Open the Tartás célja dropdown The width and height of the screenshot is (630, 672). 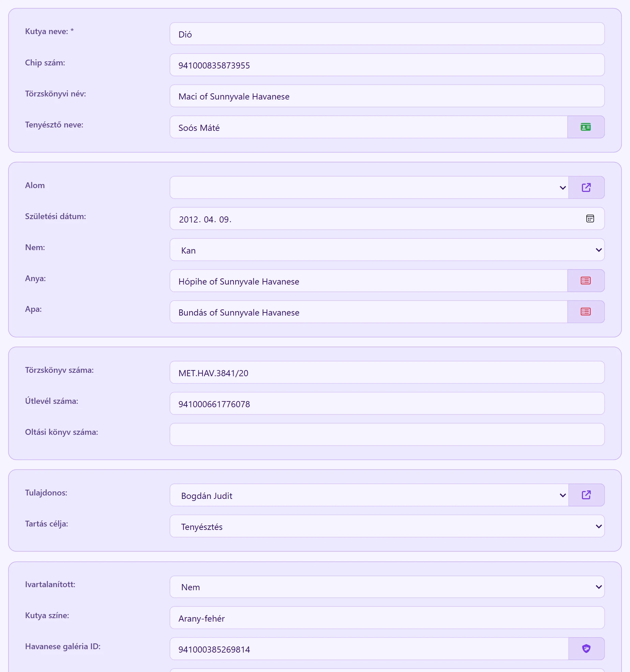point(387,526)
